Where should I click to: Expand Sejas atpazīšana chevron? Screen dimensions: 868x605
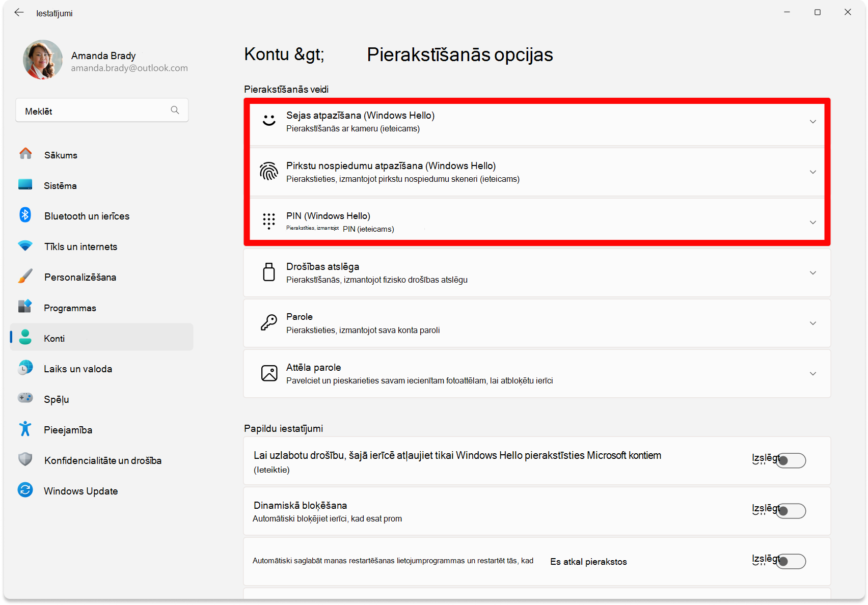click(x=812, y=121)
